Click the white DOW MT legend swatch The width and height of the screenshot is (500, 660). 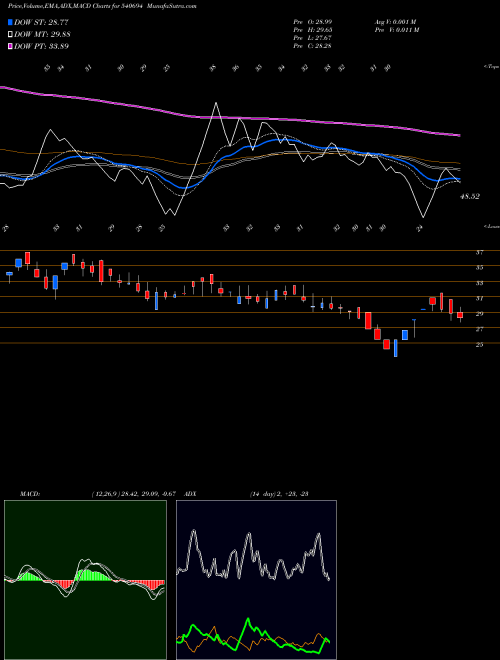(11, 35)
